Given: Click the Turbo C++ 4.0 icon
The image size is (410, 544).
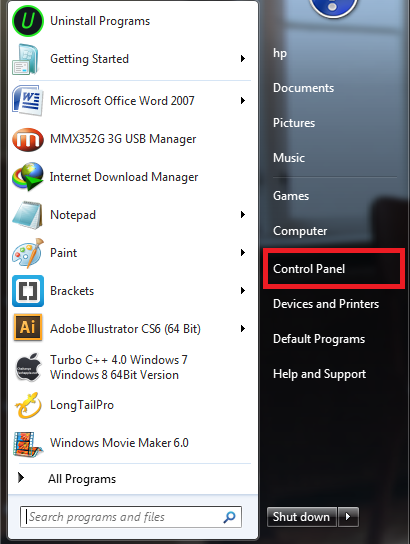Looking at the screenshot, I should (x=28, y=367).
